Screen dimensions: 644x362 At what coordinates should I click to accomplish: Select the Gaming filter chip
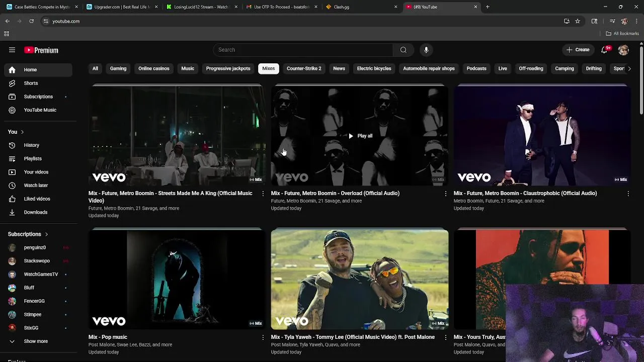(x=118, y=68)
